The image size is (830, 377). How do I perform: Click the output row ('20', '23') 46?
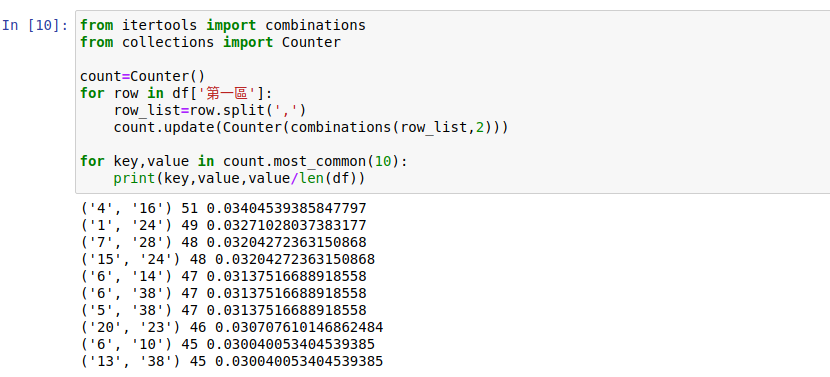(231, 327)
